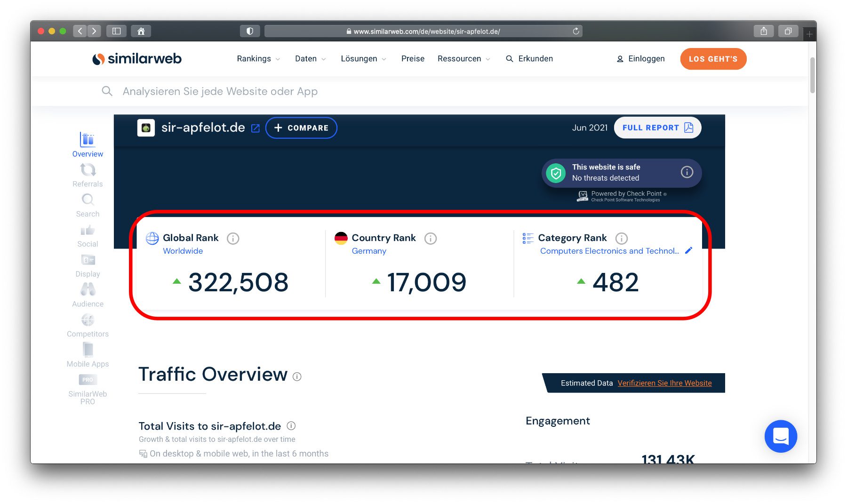847x504 pixels.
Task: Click the website safety info icon
Action: click(x=687, y=172)
